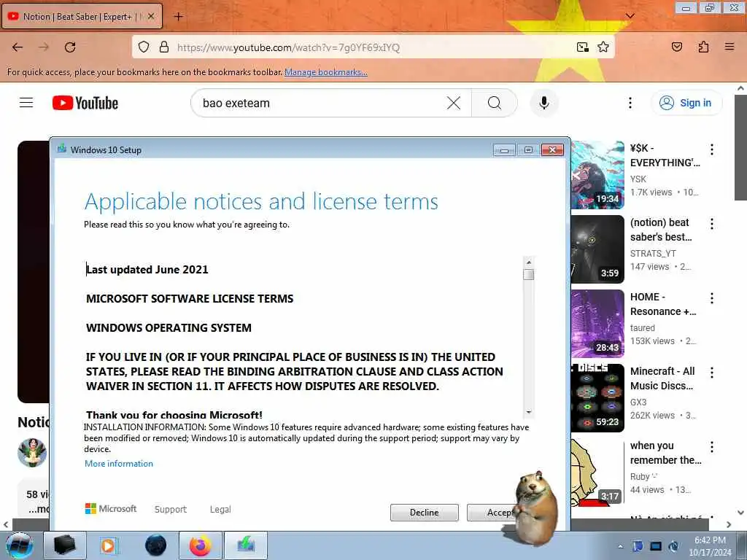Expand the list all tabs chevron
The image size is (747, 560).
630,16
